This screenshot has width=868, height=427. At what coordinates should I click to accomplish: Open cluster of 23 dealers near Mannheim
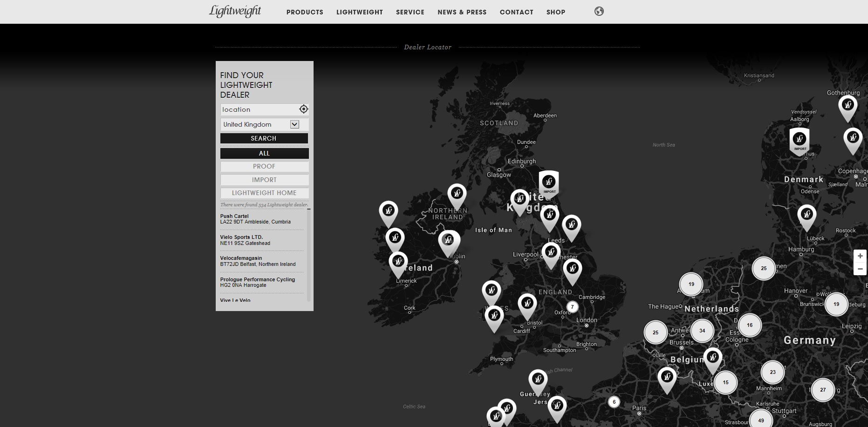coord(773,372)
